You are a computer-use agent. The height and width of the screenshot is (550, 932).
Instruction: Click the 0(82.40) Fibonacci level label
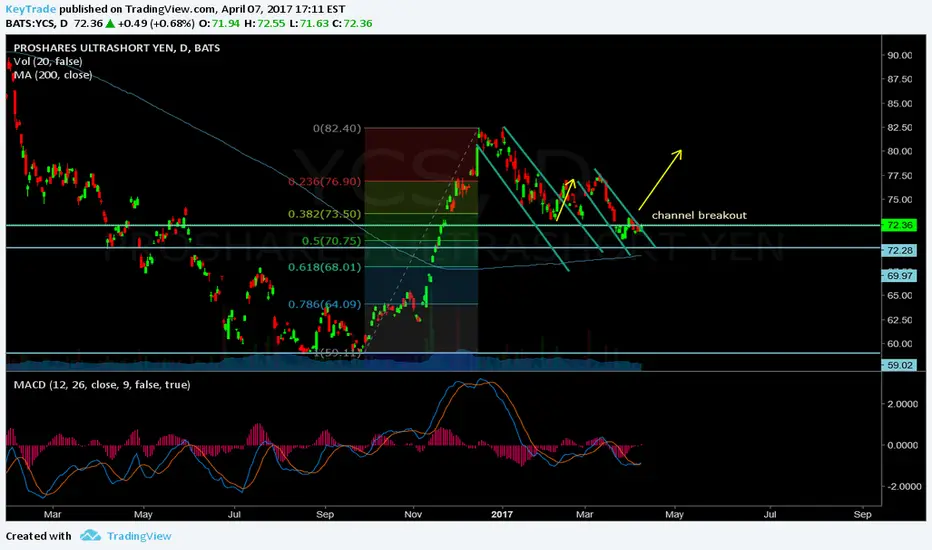[337, 128]
